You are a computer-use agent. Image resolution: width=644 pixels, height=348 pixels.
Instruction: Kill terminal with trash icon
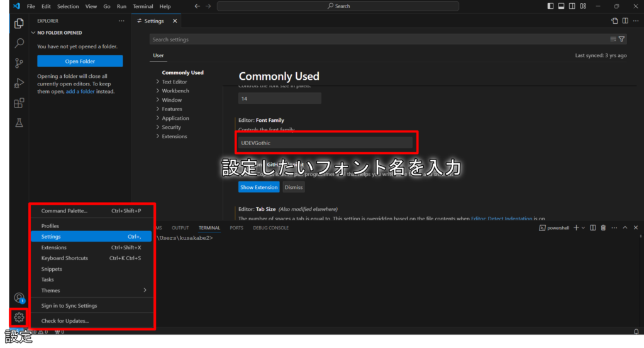603,228
